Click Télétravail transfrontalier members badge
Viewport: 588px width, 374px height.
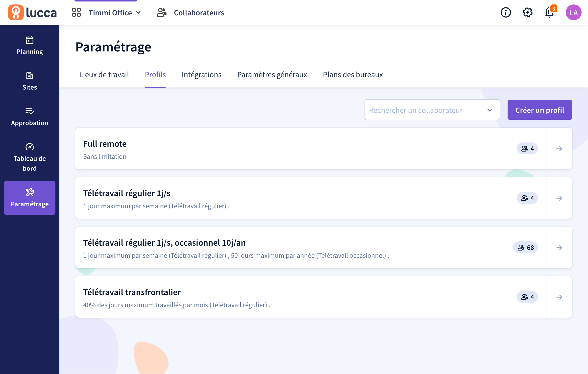click(527, 297)
